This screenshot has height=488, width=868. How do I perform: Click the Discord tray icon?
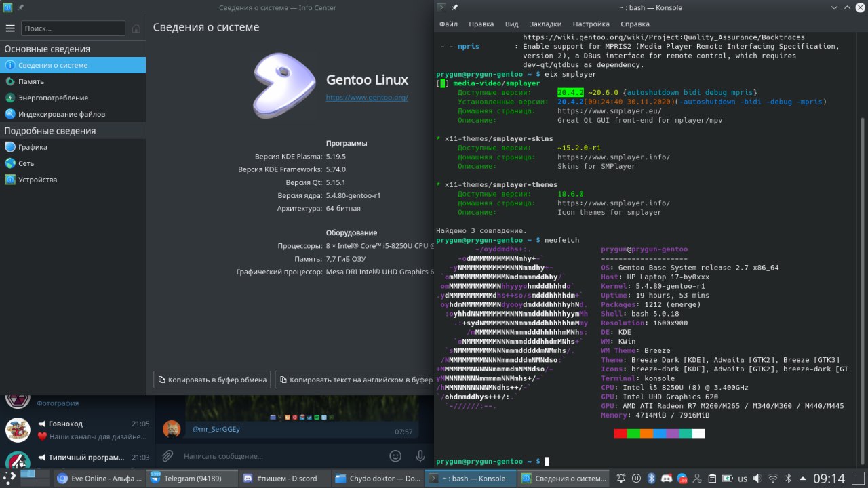665,478
